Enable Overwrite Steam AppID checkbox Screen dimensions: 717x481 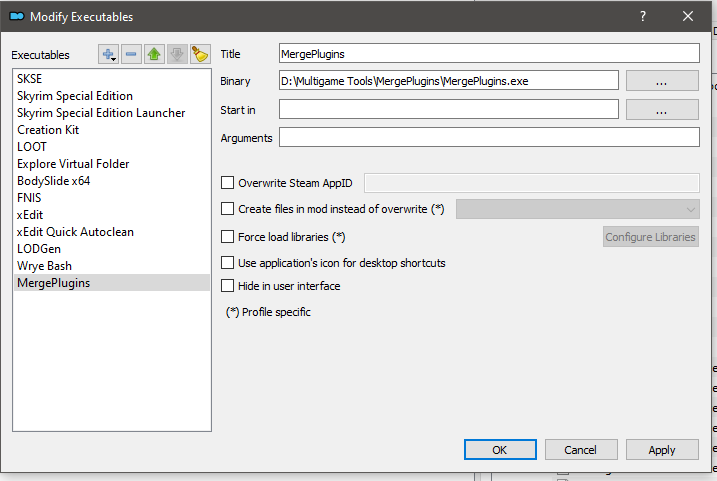tap(227, 183)
